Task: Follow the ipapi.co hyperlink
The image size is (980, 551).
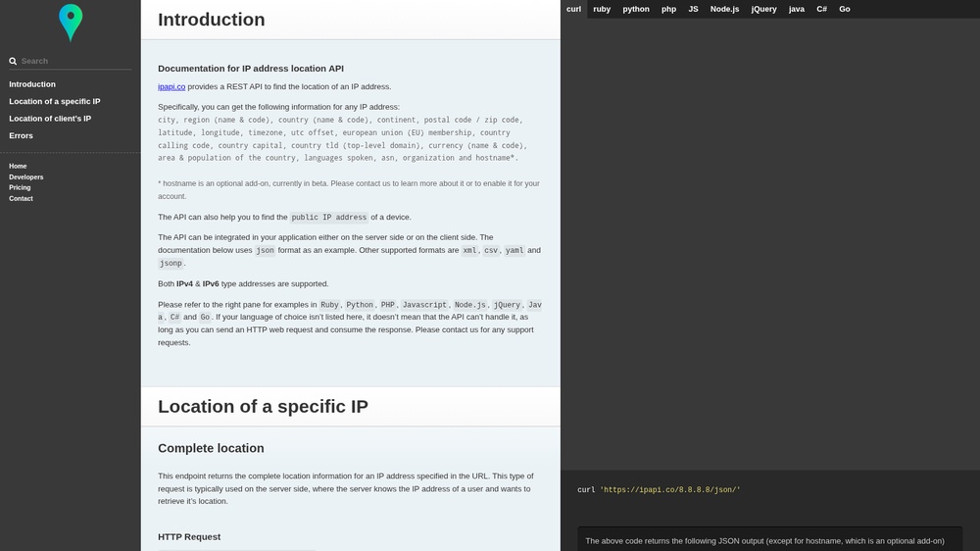Action: [x=171, y=87]
